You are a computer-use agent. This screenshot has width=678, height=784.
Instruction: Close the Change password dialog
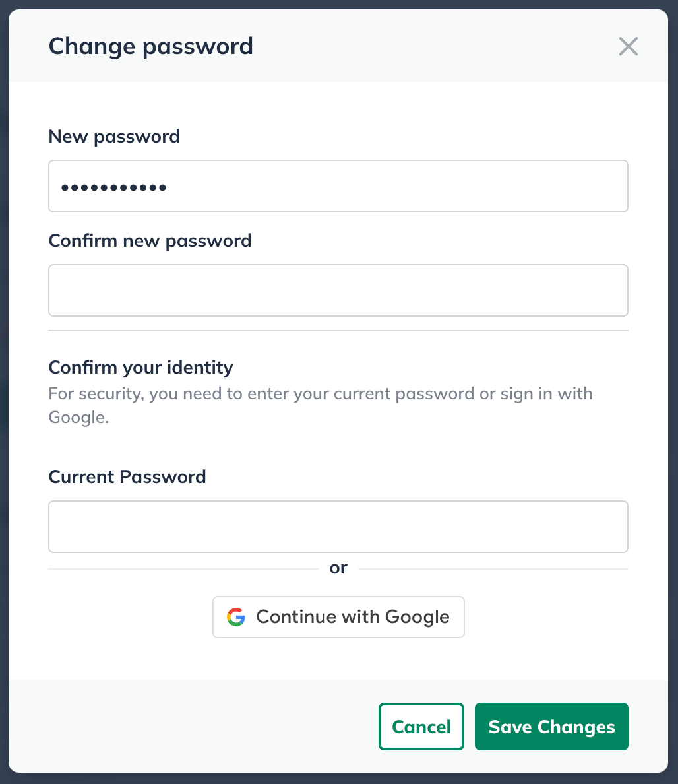point(628,46)
